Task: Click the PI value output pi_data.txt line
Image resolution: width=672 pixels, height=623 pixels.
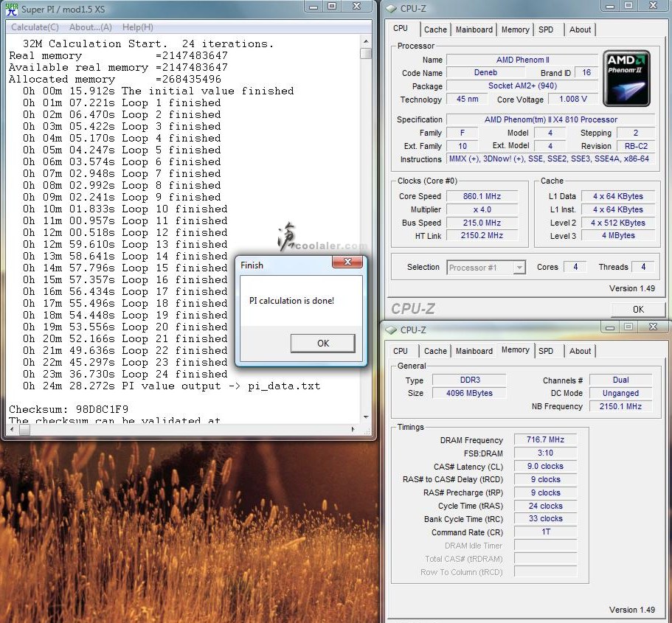Action: coord(171,386)
